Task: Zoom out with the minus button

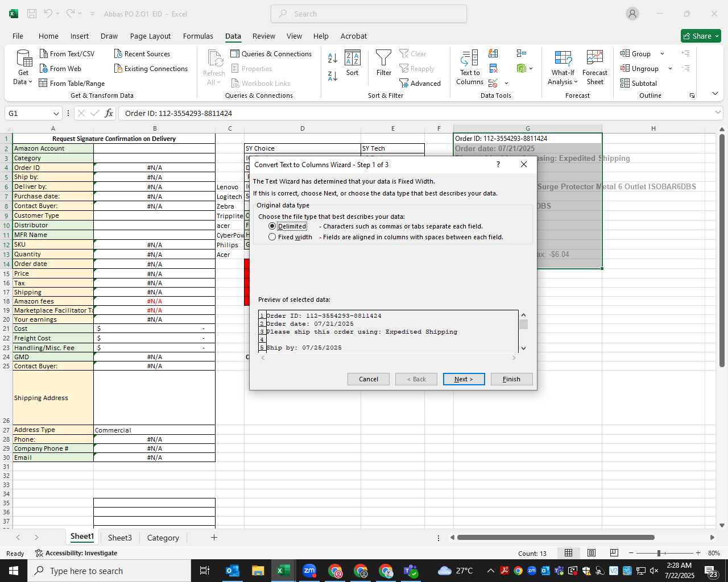Action: pos(631,553)
